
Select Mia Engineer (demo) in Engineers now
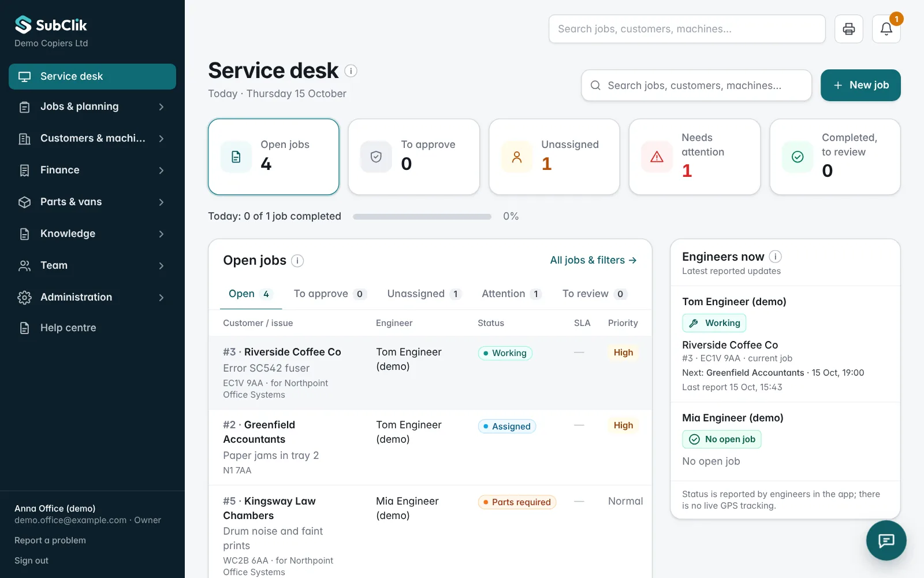[x=732, y=418]
